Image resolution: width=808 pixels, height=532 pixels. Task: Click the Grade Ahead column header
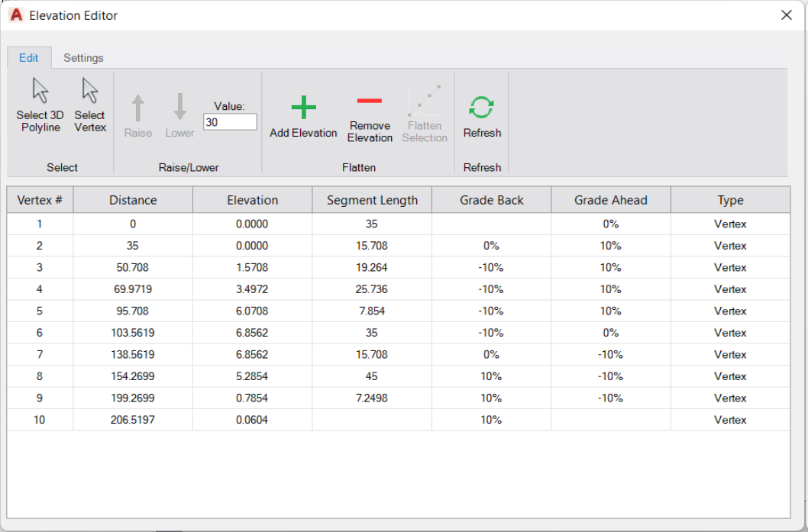(x=610, y=199)
